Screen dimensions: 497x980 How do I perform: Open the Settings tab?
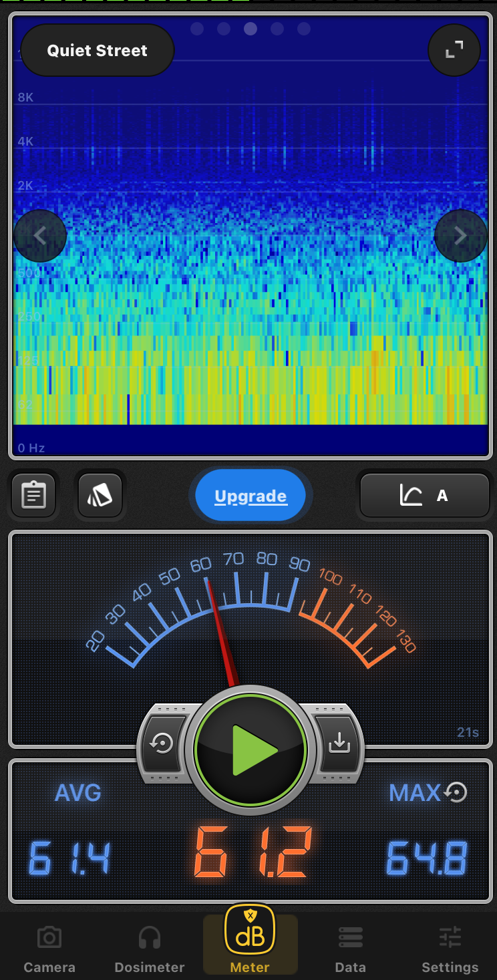click(450, 949)
